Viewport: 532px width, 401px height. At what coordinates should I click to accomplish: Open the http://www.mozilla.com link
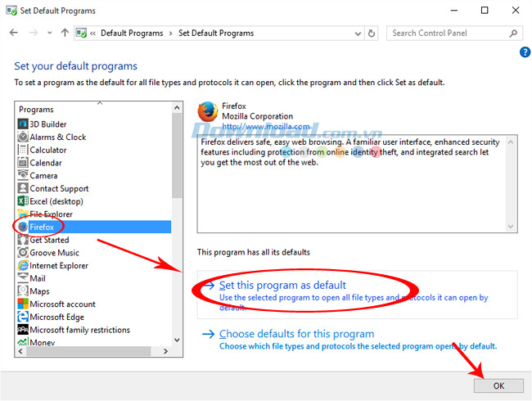pyautogui.click(x=266, y=127)
